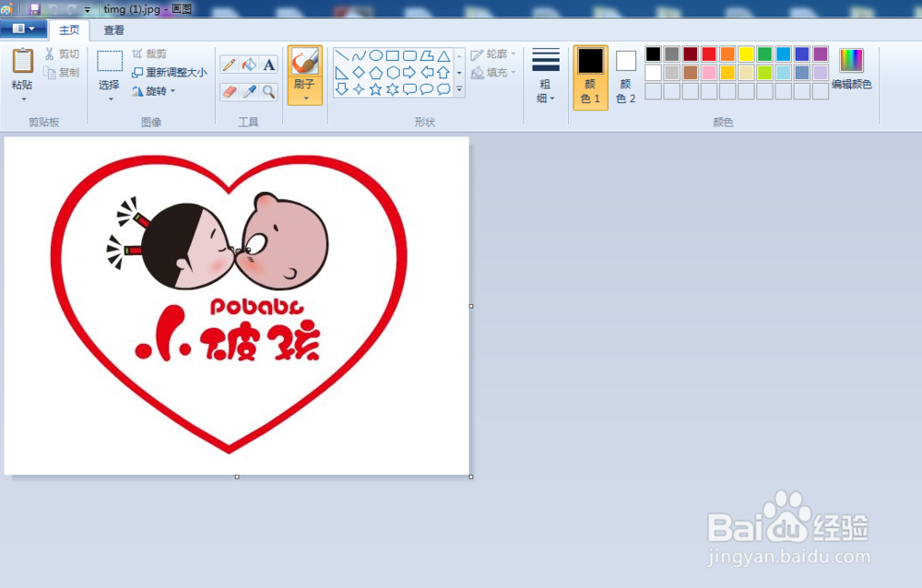The image size is (922, 588).
Task: Select Color 1 foreground button
Action: [x=590, y=77]
